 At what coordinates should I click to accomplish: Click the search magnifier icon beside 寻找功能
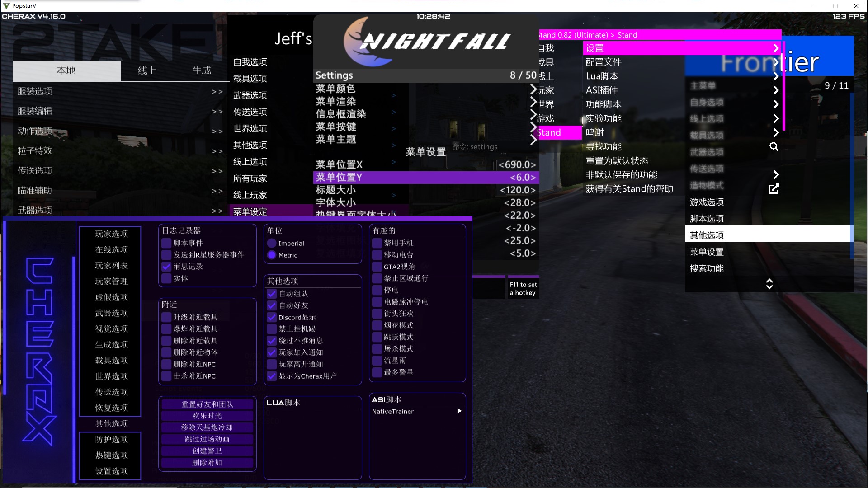click(774, 146)
